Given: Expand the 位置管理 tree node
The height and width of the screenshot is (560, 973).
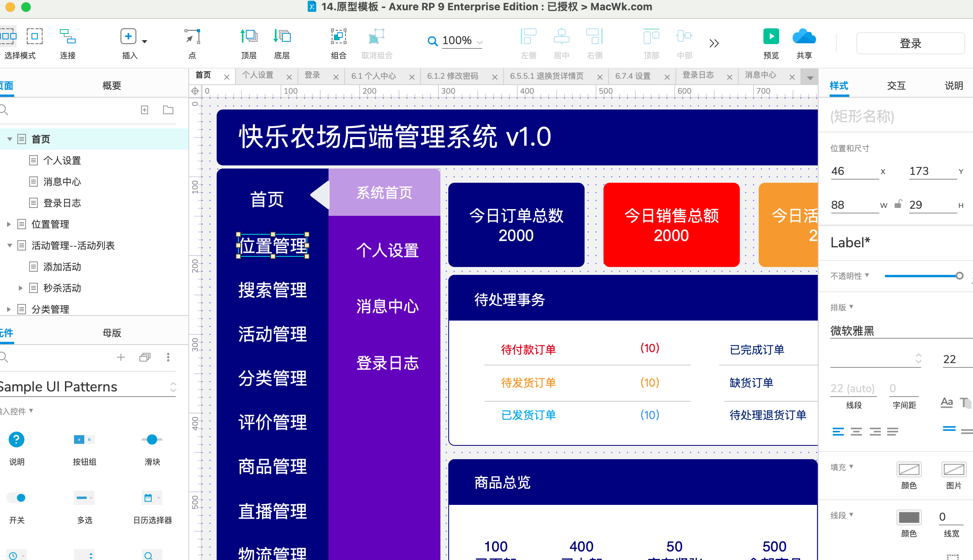Looking at the screenshot, I should click(x=9, y=224).
